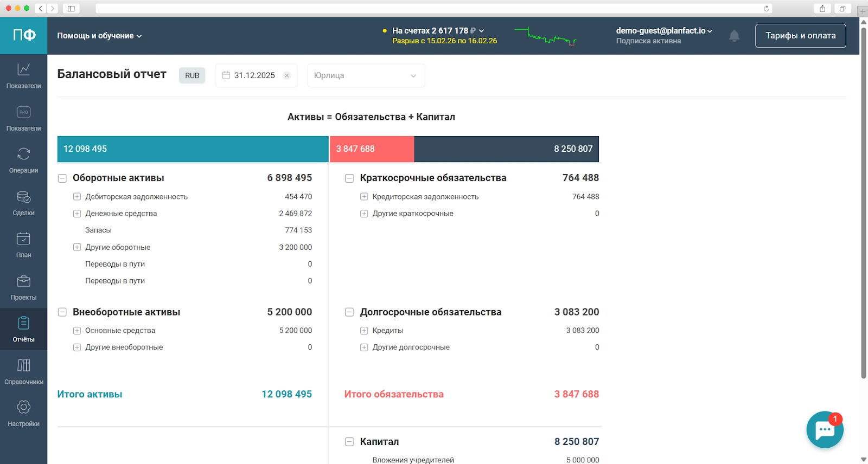Click the browser address bar
The height and width of the screenshot is (464, 868).
tap(434, 8)
